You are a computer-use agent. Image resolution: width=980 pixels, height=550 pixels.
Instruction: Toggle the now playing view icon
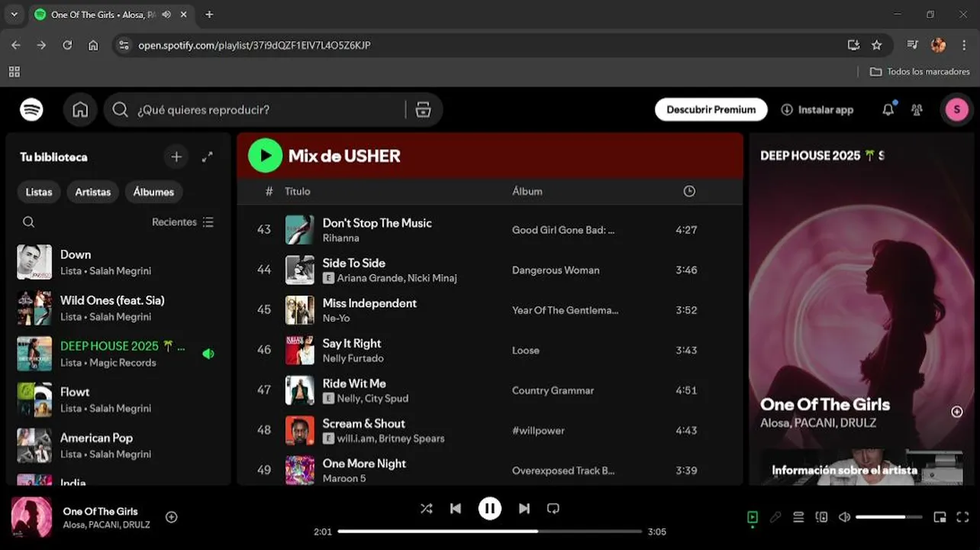[x=753, y=517]
